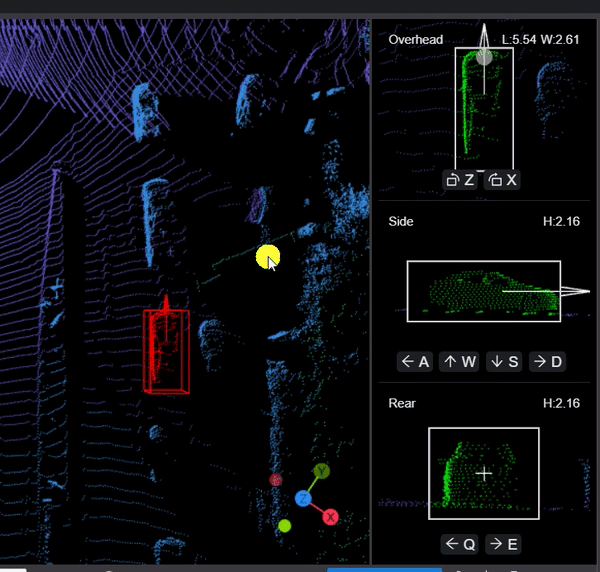The width and height of the screenshot is (600, 572).
Task: Click the right arrow E button
Action: pyautogui.click(x=503, y=544)
